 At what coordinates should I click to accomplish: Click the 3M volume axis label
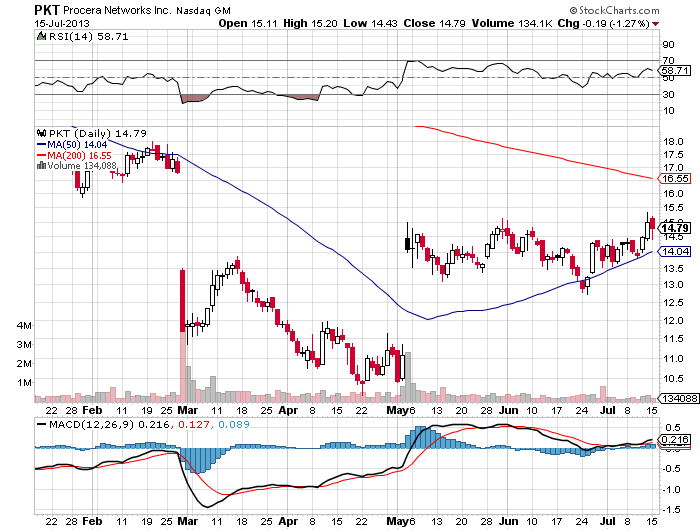click(25, 345)
